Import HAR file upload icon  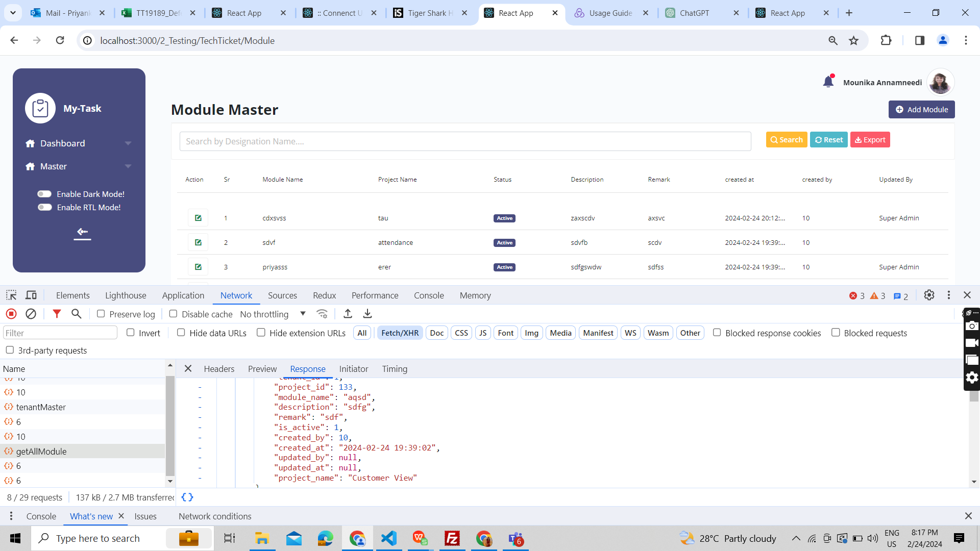click(x=348, y=314)
